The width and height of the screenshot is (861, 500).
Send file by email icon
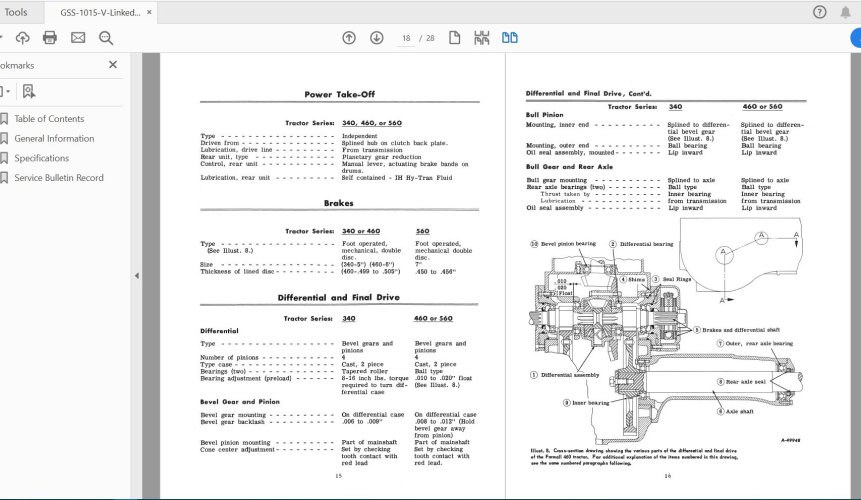pyautogui.click(x=78, y=37)
